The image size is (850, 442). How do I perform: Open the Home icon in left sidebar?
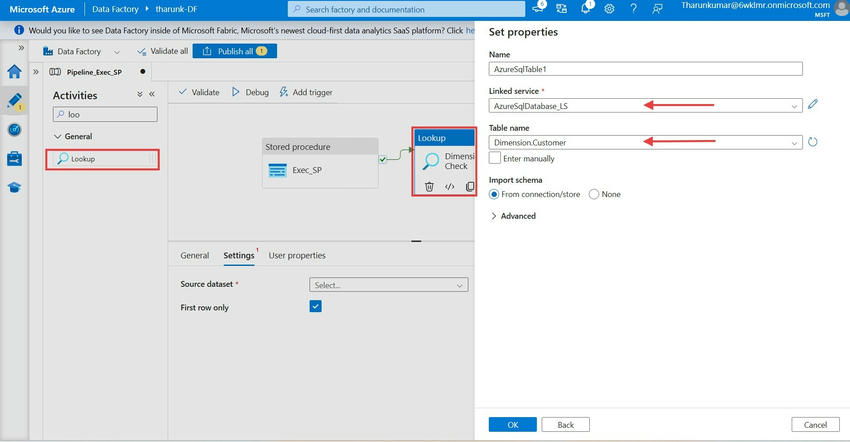(14, 71)
